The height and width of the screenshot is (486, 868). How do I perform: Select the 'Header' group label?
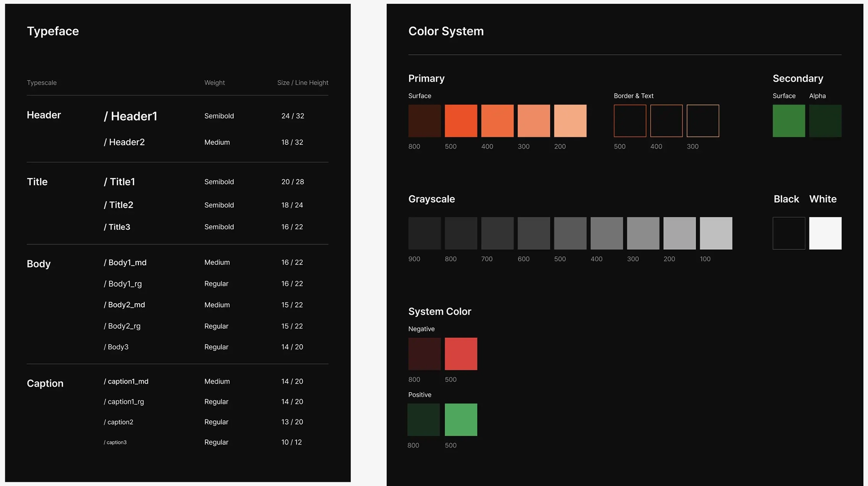click(44, 115)
